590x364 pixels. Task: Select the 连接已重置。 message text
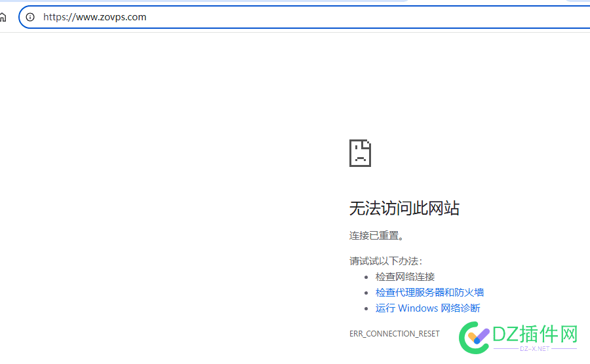click(x=377, y=236)
